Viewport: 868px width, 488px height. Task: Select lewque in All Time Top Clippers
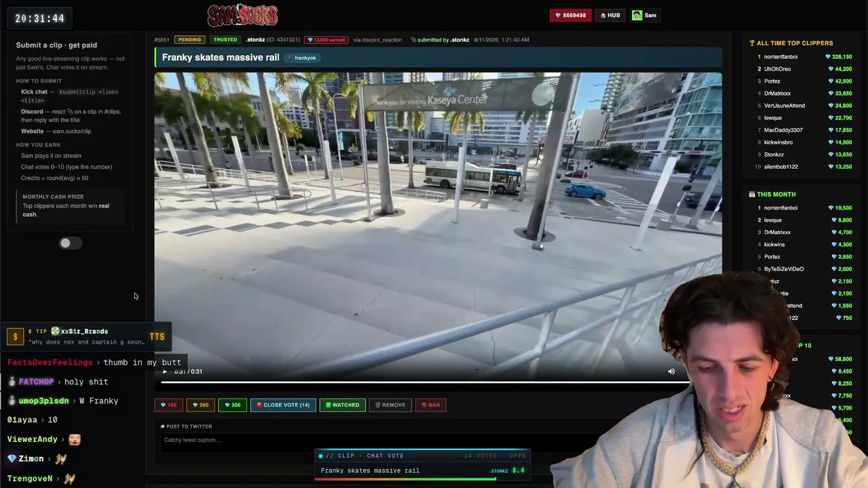pos(773,118)
